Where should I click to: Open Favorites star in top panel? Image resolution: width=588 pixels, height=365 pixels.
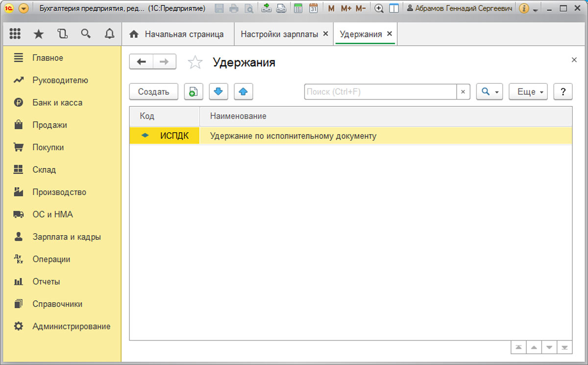tap(38, 34)
